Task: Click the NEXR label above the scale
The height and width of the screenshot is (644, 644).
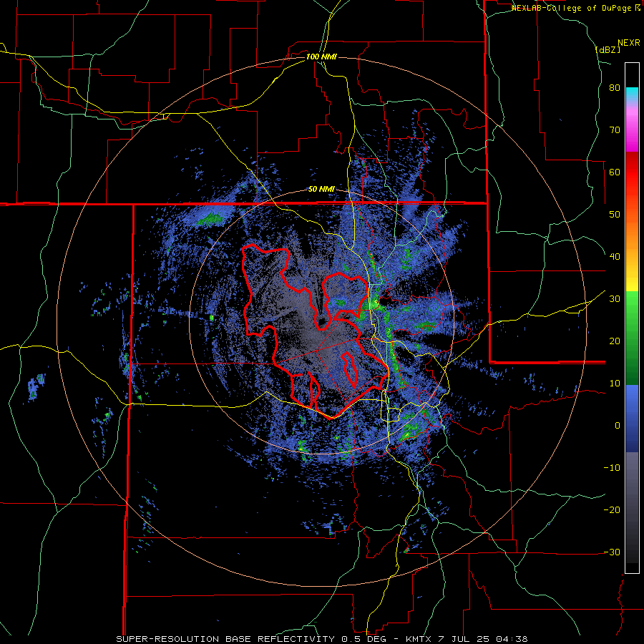Action: pos(628,43)
